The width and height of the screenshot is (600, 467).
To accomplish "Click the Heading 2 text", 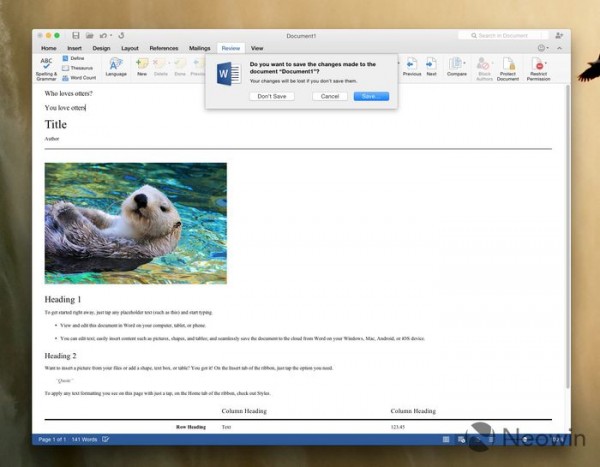I will (x=60, y=356).
